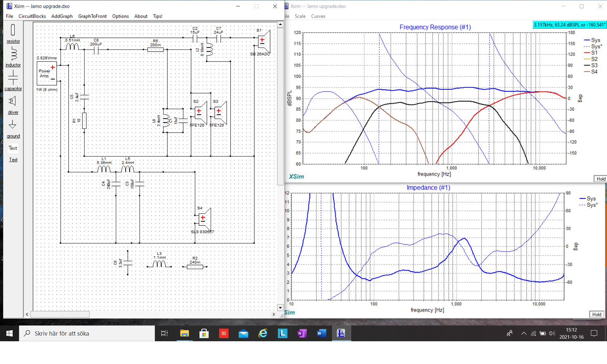Click capacitor C2 15uF in schematic
Screen dimensions: 607x364
point(195,38)
